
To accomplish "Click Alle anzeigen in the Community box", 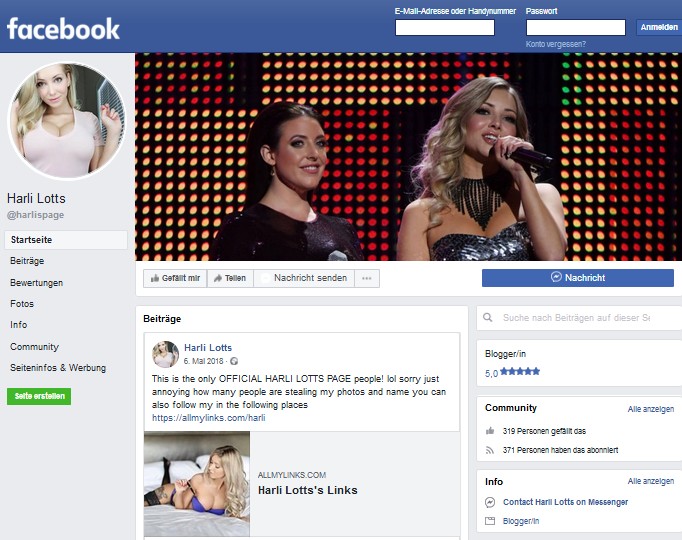I will [x=651, y=409].
